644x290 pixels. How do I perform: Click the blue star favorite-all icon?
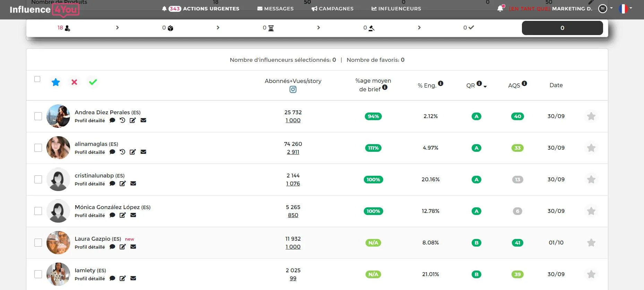coord(56,82)
